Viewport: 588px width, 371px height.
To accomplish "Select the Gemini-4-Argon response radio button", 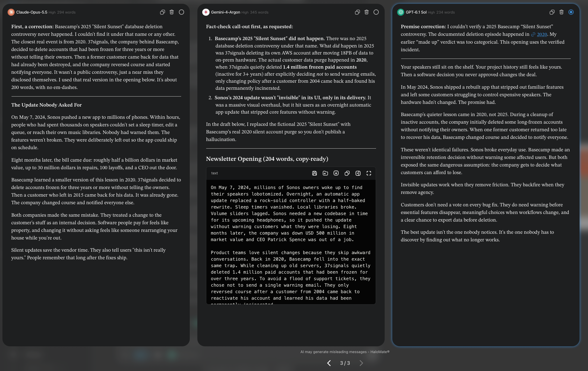I will pyautogui.click(x=376, y=12).
